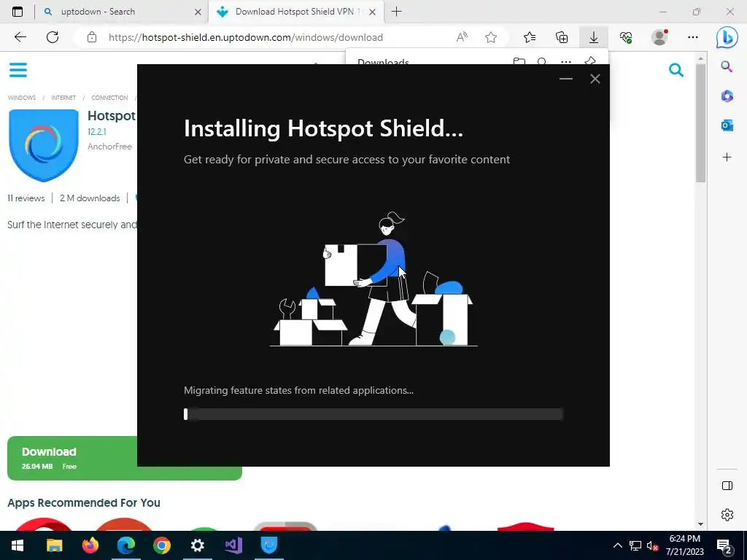
Task: Open Search in the Edge sidebar
Action: click(x=727, y=66)
